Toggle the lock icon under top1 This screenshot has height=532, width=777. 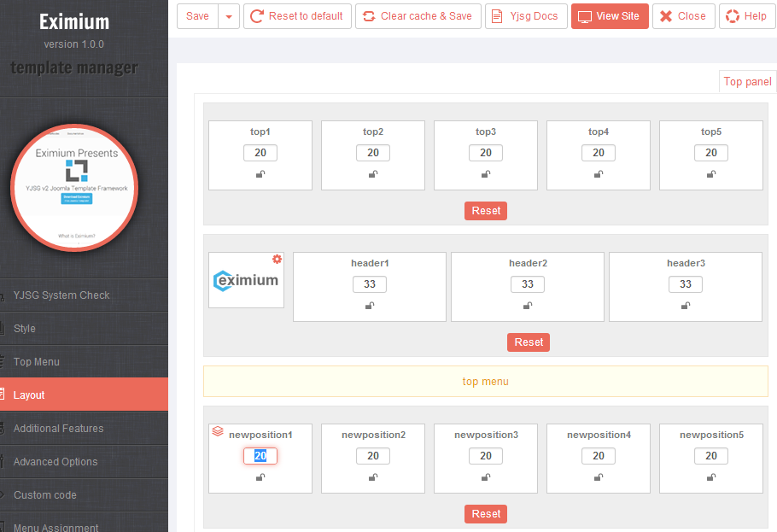(260, 174)
